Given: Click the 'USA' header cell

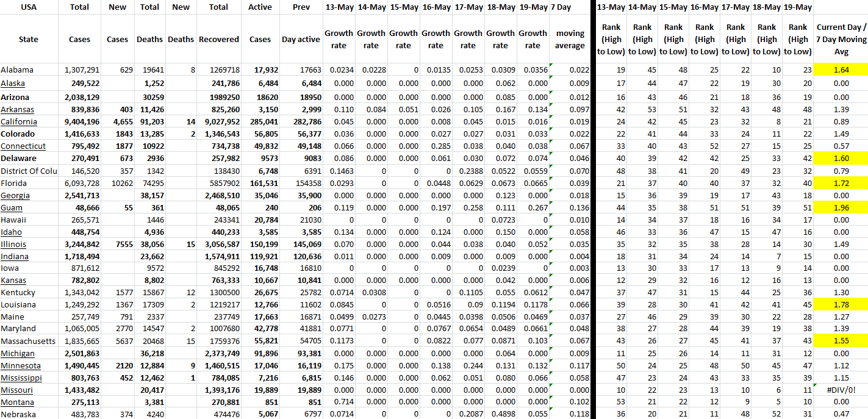Looking at the screenshot, I should [29, 7].
